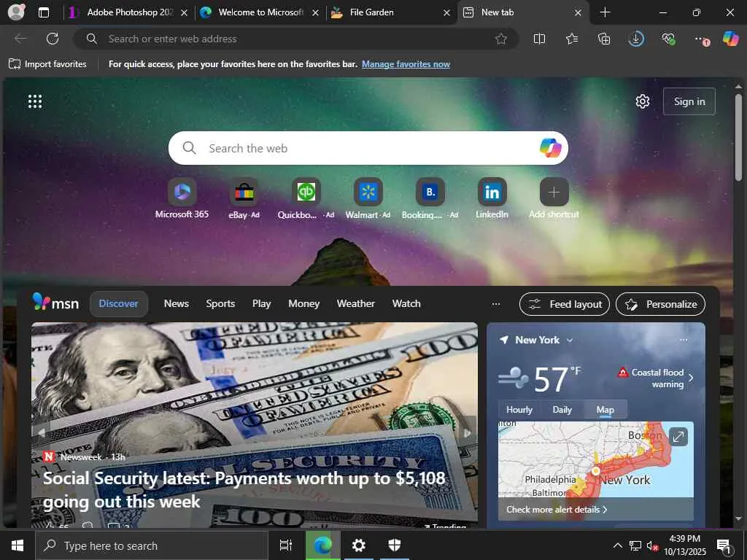Image resolution: width=747 pixels, height=560 pixels.
Task: Open Check more alert details link
Action: [557, 510]
